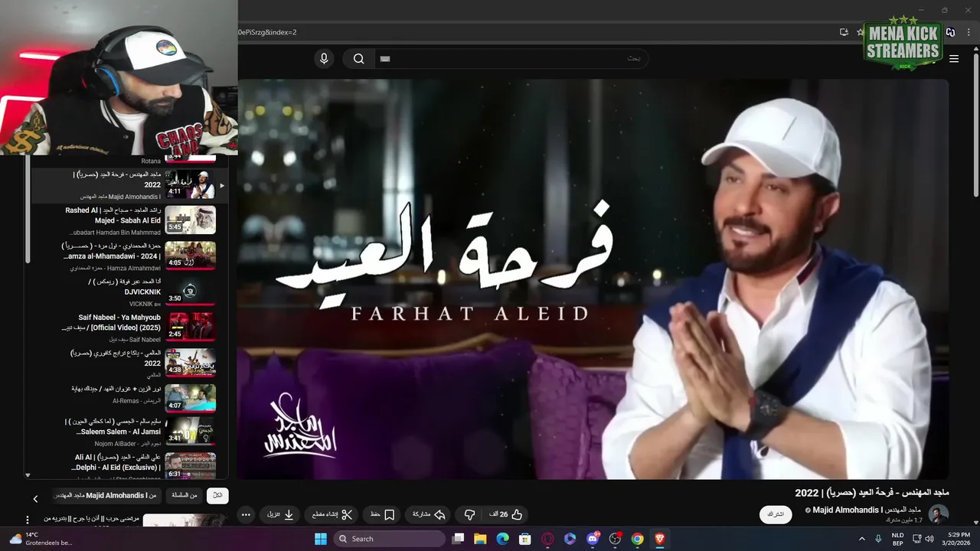Open the 4:38 duration playlist video
Viewport: 980px width, 551px height.
tap(191, 363)
